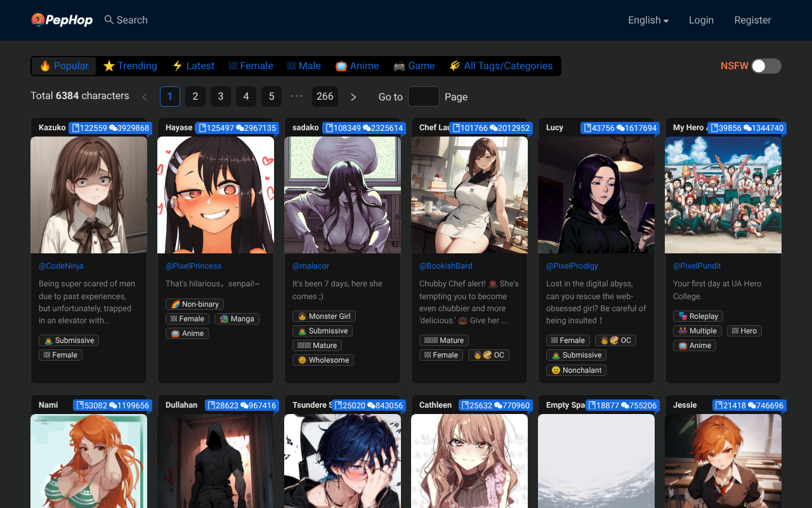Open the @PixelPrincess creator profile
Screen dimensions: 812x508
[193, 266]
